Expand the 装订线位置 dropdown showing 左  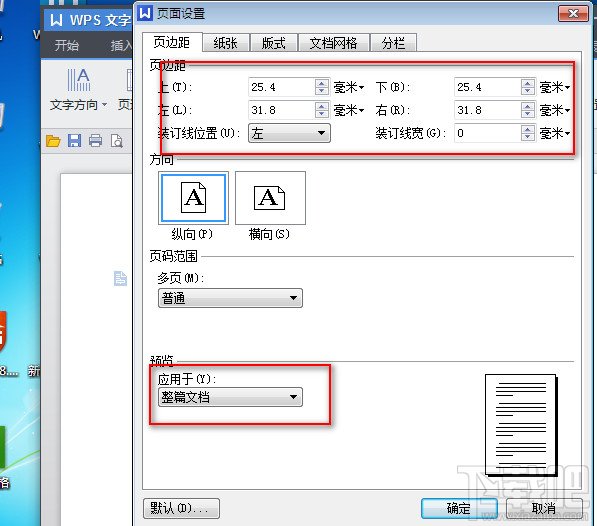(x=289, y=133)
